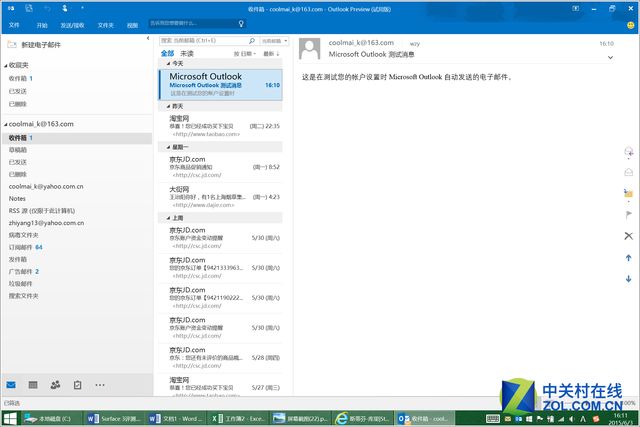Switch to People view icon in navigation bar
The width and height of the screenshot is (640, 427).
55,385
